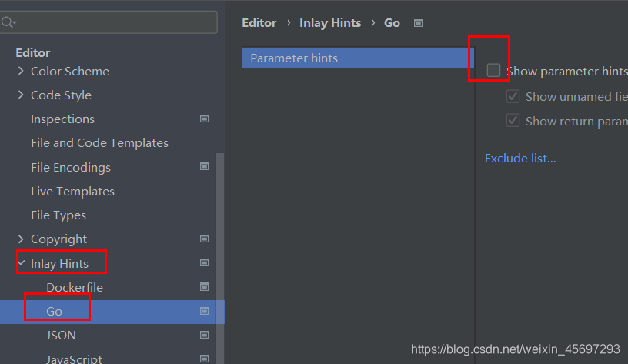Click Editor in the breadcrumb path

coord(259,23)
